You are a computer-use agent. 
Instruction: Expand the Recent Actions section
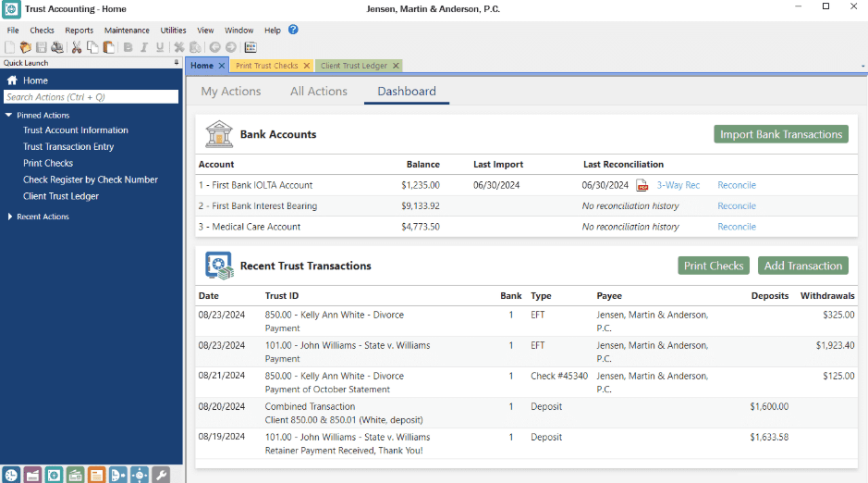(x=9, y=217)
